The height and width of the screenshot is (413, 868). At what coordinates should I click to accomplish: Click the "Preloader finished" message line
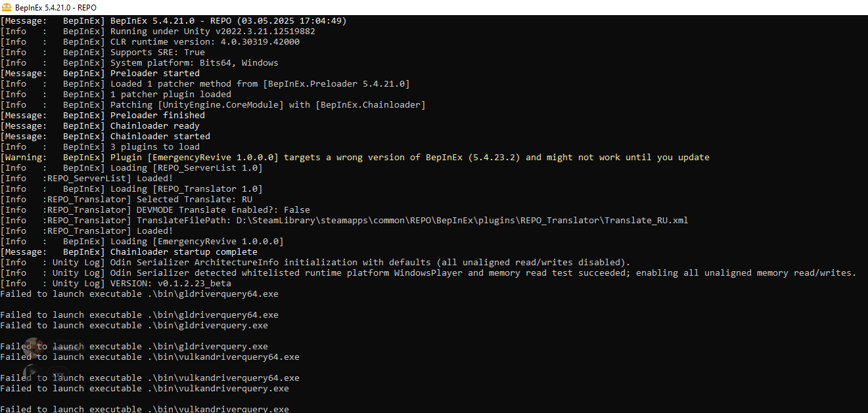tap(157, 116)
